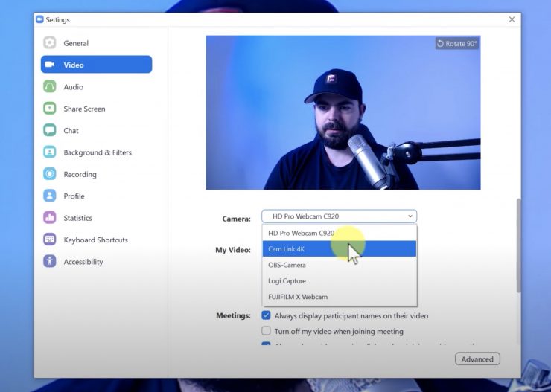The image size is (551, 392).
Task: Choose Cam Link 4K from camera list
Action: [339, 248]
